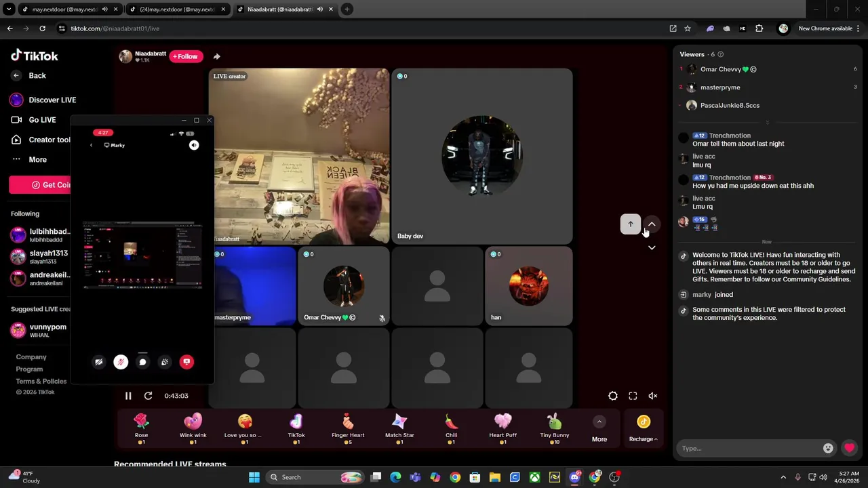Open the Company footer link
Image resolution: width=868 pixels, height=488 pixels.
(x=31, y=357)
